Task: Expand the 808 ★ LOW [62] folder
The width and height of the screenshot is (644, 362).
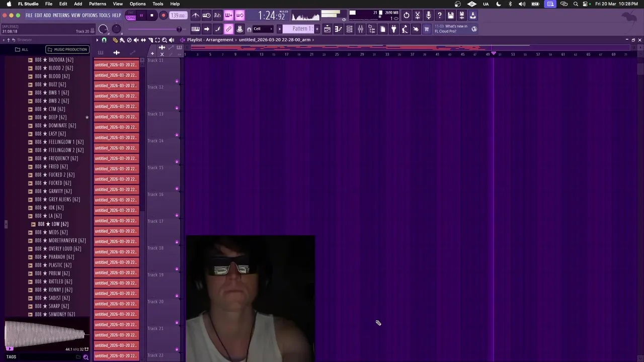Action: pos(33,224)
